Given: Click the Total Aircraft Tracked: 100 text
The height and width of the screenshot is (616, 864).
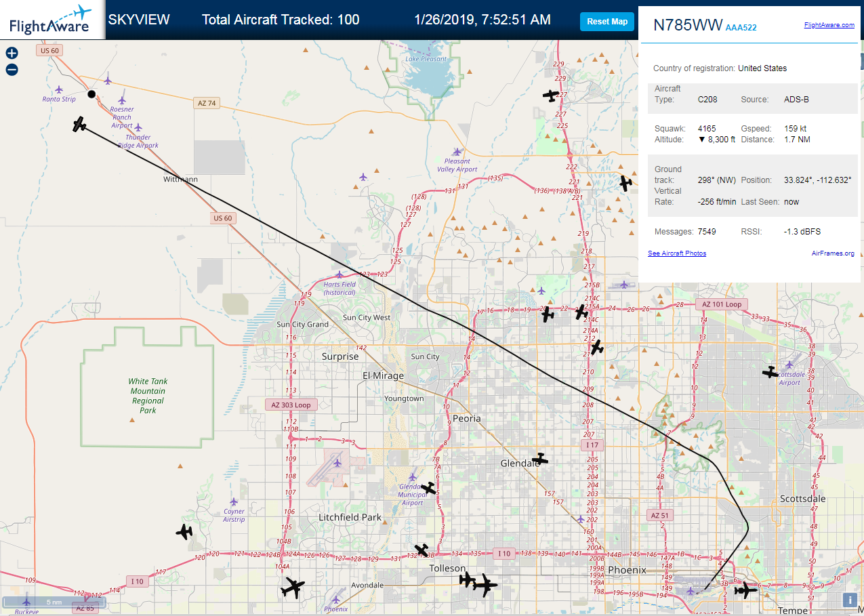Looking at the screenshot, I should click(x=281, y=20).
